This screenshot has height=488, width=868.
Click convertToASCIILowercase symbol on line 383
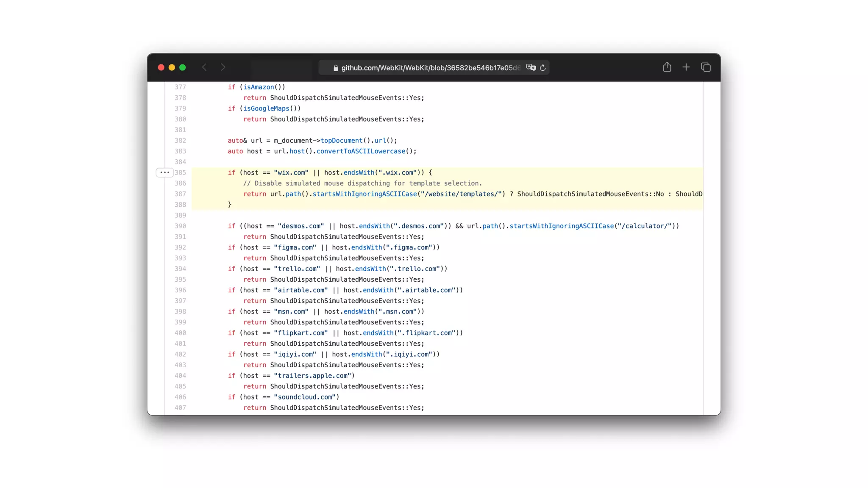click(361, 151)
